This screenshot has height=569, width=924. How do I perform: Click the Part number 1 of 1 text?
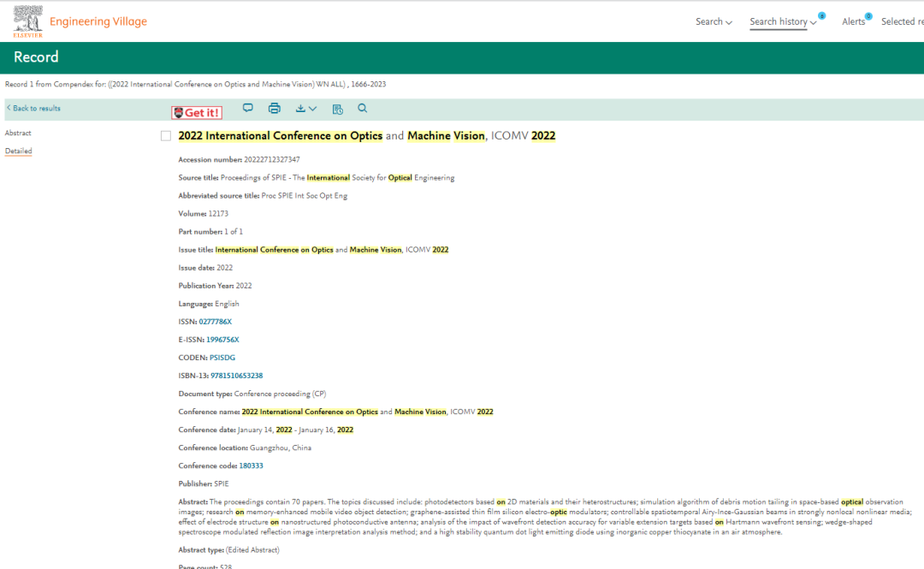coord(210,232)
